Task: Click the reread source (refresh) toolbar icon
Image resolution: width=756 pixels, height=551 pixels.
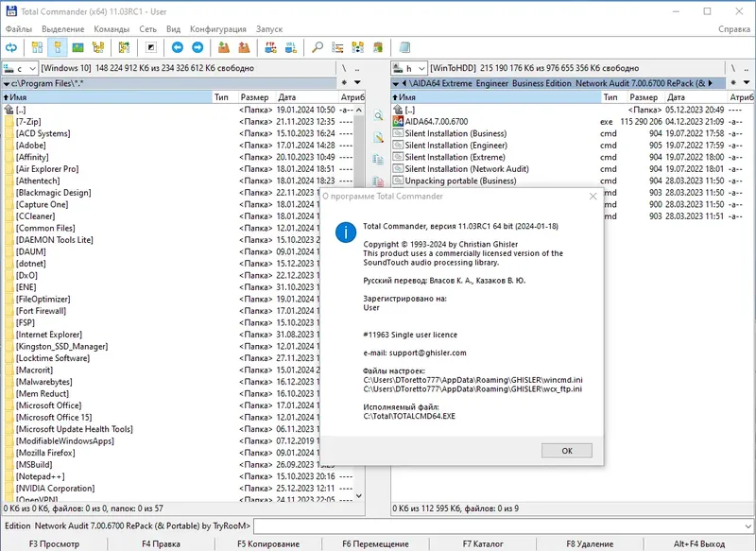Action: [11, 47]
